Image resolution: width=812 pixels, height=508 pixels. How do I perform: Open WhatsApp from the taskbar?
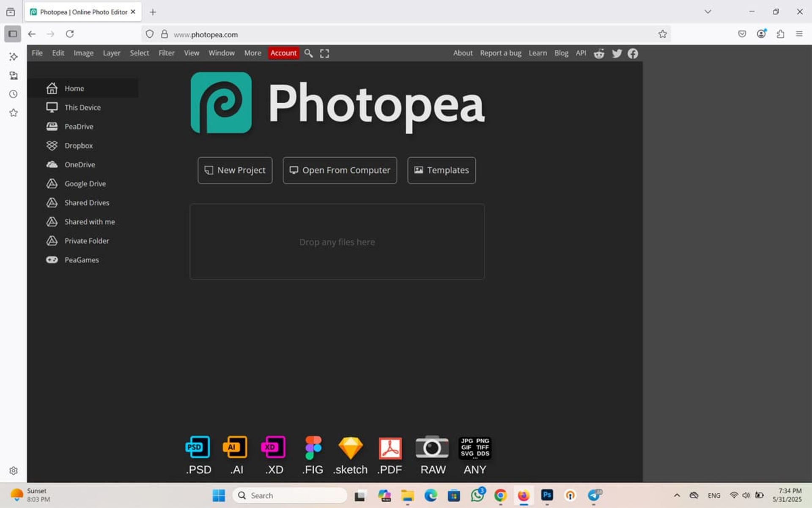point(477,495)
